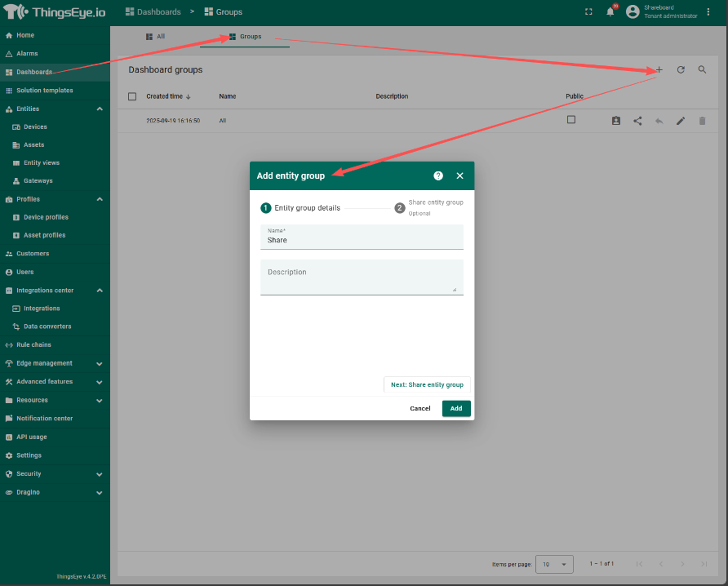Open Rule chains in sidebar
The image size is (728, 586).
pos(33,345)
